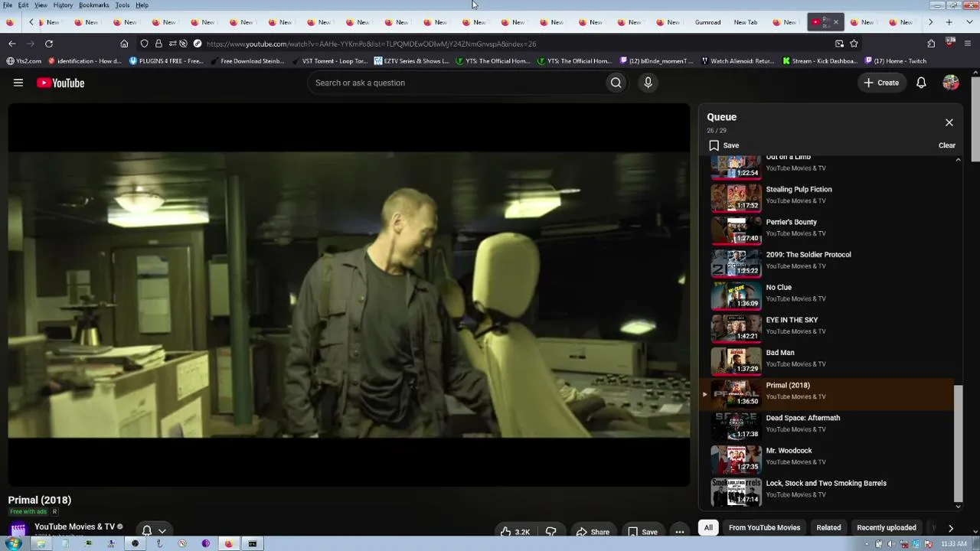Select the Recently uploaded chip
Viewport: 980px width, 551px height.
point(886,527)
